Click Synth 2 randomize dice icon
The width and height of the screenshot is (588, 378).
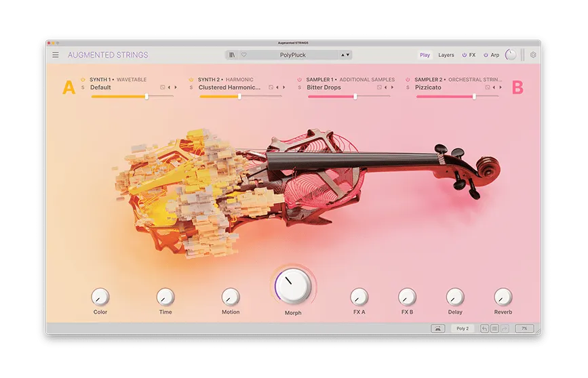click(x=271, y=87)
